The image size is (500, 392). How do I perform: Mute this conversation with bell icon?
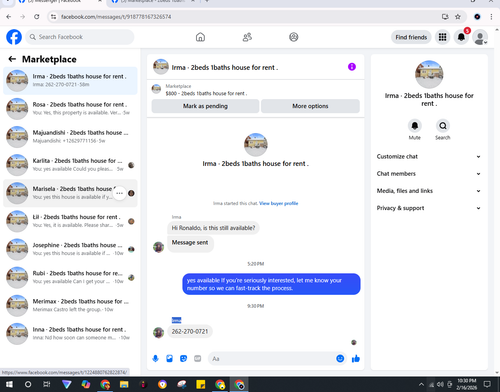415,126
